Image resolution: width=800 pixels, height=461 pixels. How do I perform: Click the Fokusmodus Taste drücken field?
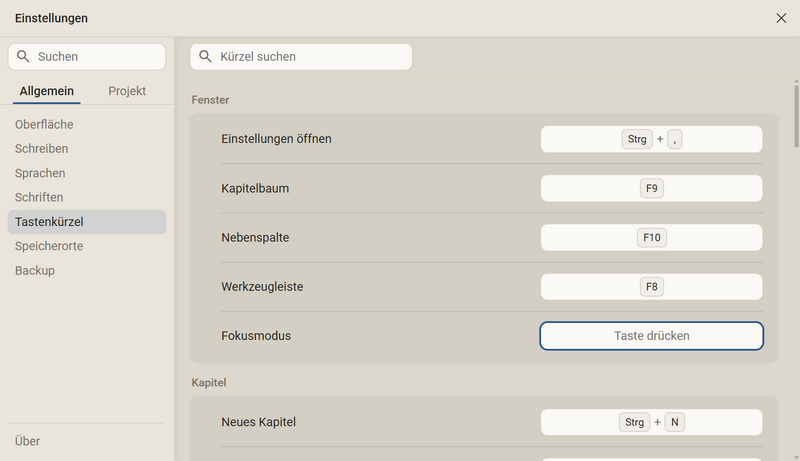click(652, 336)
